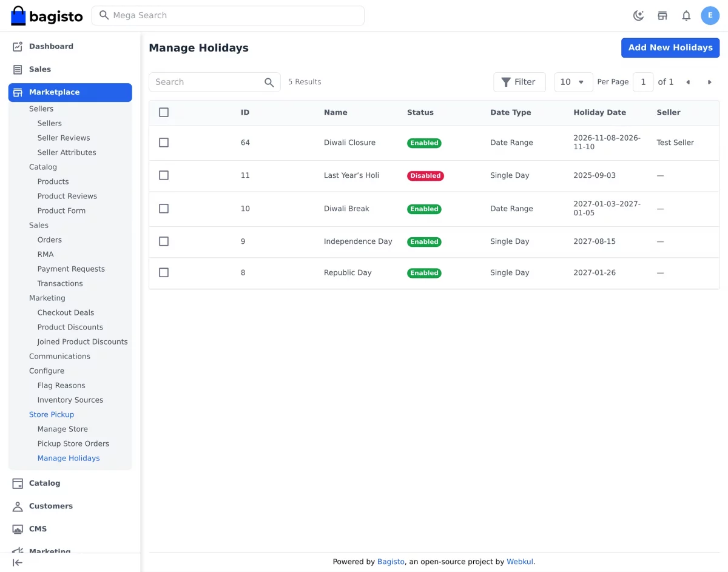Select the Diwali Break row checkbox

[164, 209]
